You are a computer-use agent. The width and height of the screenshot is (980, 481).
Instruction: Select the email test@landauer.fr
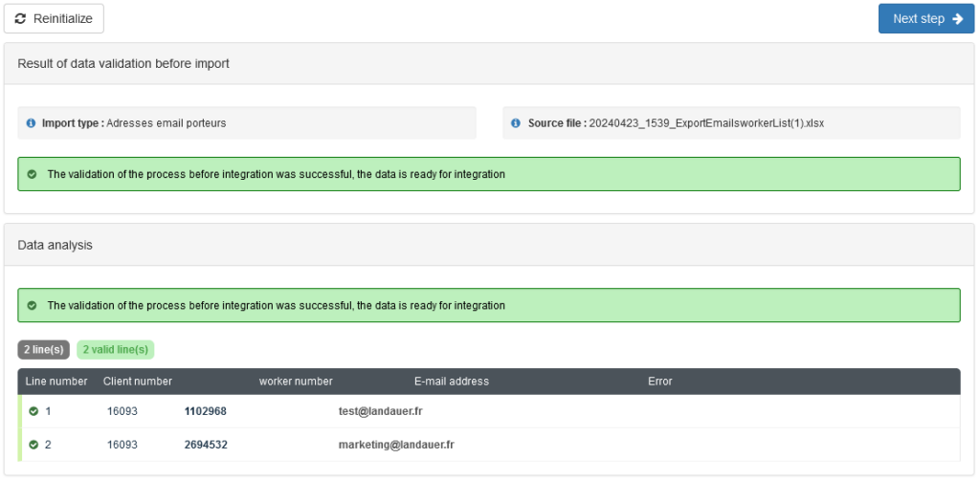(381, 411)
